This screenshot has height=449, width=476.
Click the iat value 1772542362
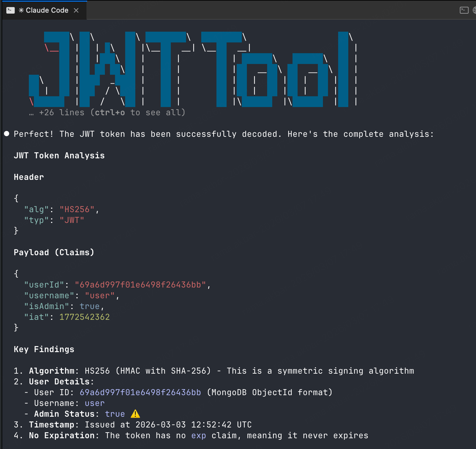[85, 317]
